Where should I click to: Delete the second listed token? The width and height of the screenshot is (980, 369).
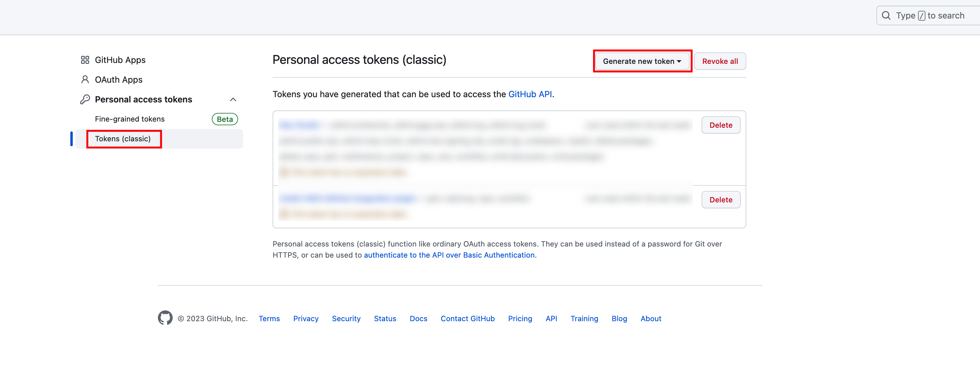click(x=721, y=199)
